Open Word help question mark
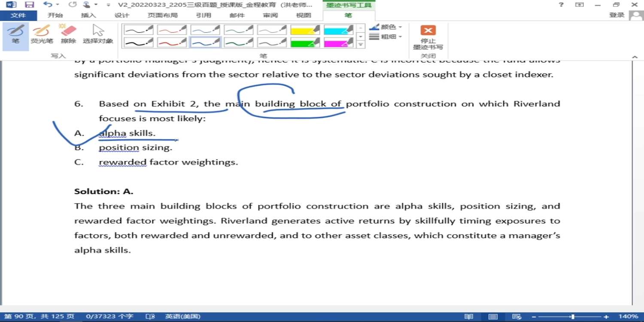The height and width of the screenshot is (322, 644). tap(561, 5)
